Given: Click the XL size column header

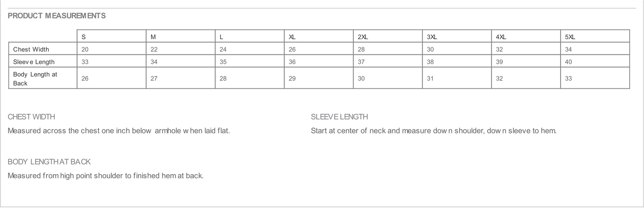Looking at the screenshot, I should [292, 37].
